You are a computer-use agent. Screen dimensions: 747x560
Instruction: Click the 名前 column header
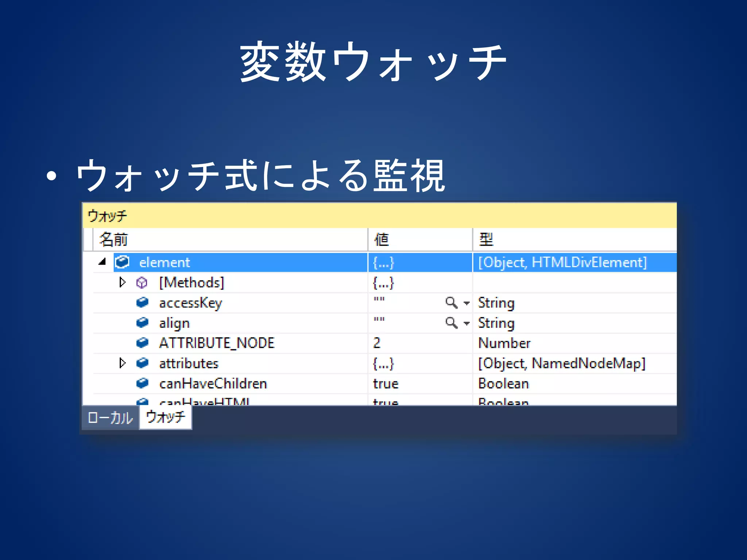tap(230, 240)
